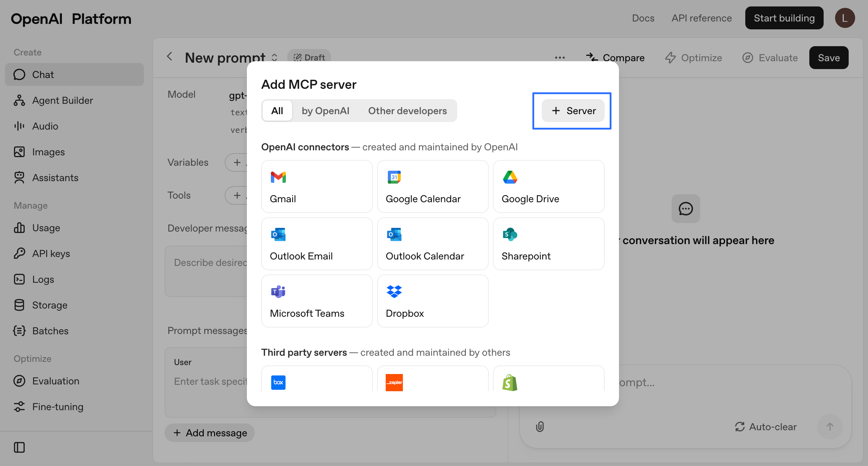Click the plus Server button
This screenshot has width=868, height=466.
pyautogui.click(x=573, y=111)
